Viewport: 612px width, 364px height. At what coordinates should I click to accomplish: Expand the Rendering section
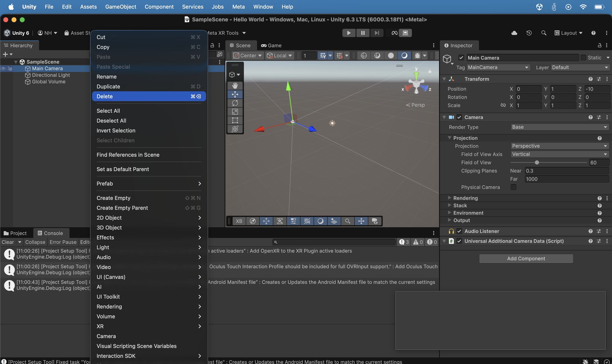tap(465, 198)
